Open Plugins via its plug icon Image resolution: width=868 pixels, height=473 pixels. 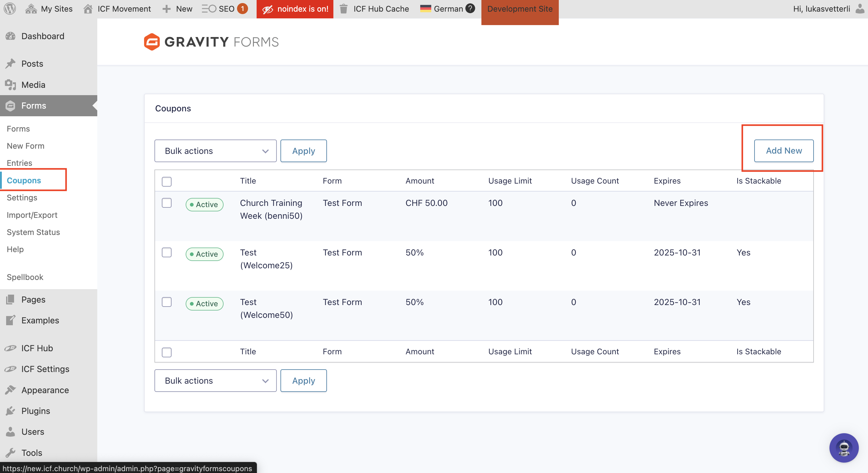tap(10, 411)
